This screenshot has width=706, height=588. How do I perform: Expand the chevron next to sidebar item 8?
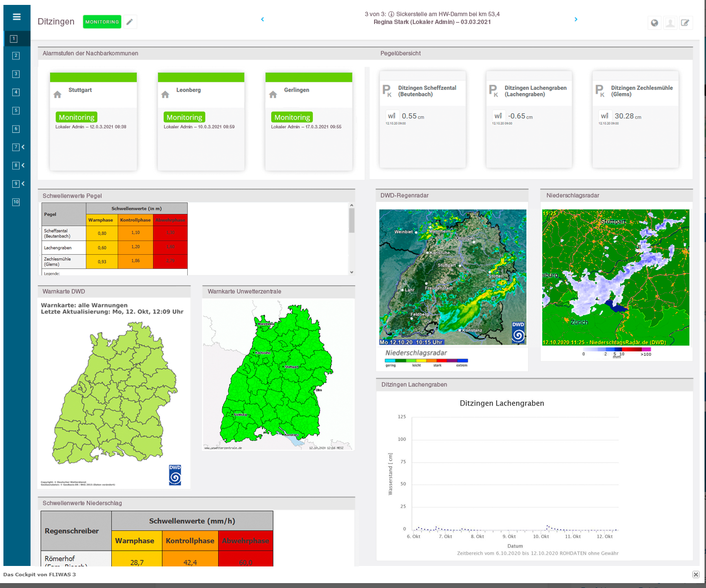(x=23, y=165)
